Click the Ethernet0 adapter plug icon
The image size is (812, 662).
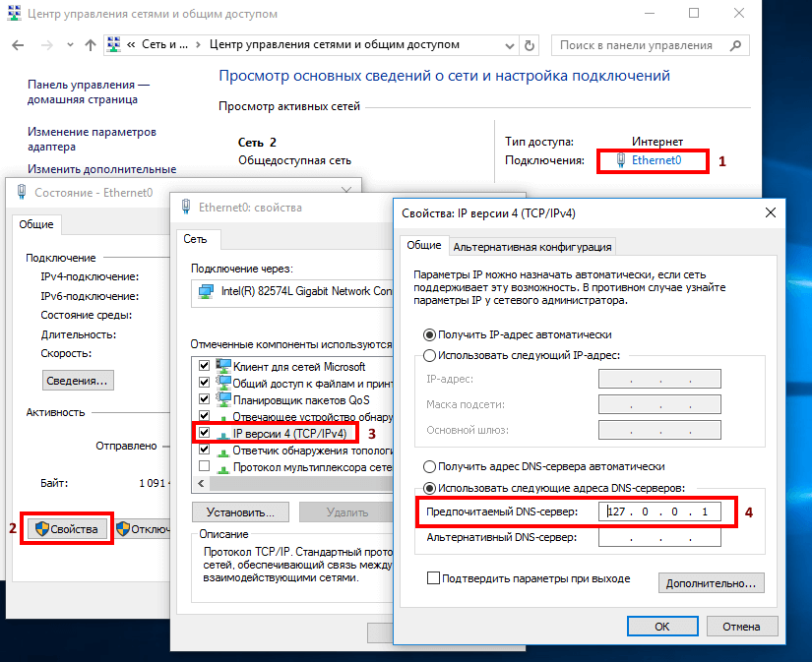pyautogui.click(x=621, y=160)
